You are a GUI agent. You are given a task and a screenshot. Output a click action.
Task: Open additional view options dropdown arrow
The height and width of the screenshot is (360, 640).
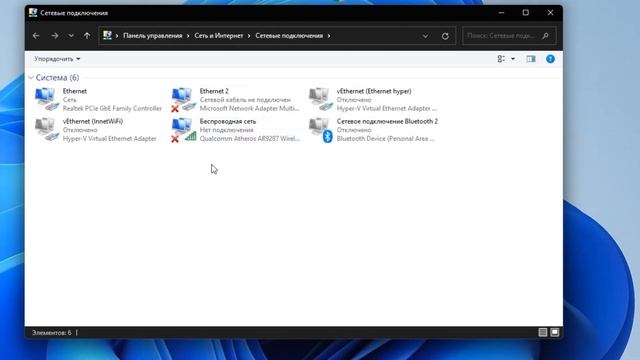click(x=513, y=59)
